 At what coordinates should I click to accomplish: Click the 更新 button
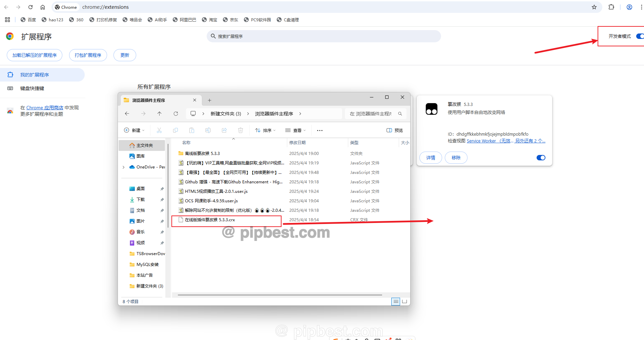tap(125, 55)
